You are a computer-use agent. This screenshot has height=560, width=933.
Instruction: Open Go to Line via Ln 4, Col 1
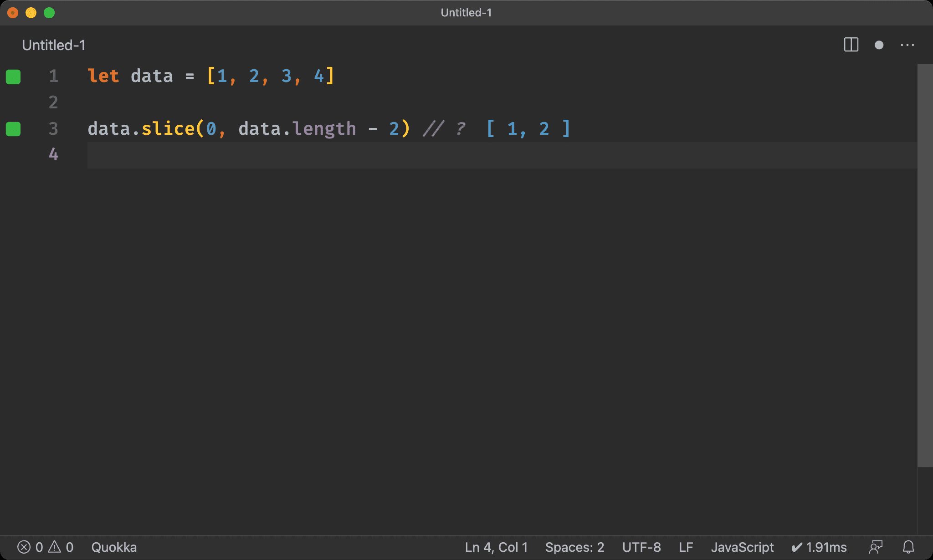click(496, 547)
